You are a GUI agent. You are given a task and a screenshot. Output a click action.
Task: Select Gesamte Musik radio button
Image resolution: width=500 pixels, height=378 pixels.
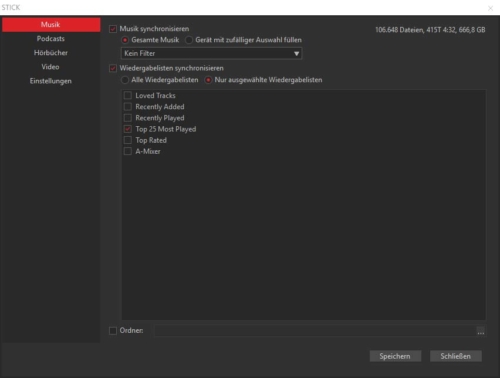[125, 40]
